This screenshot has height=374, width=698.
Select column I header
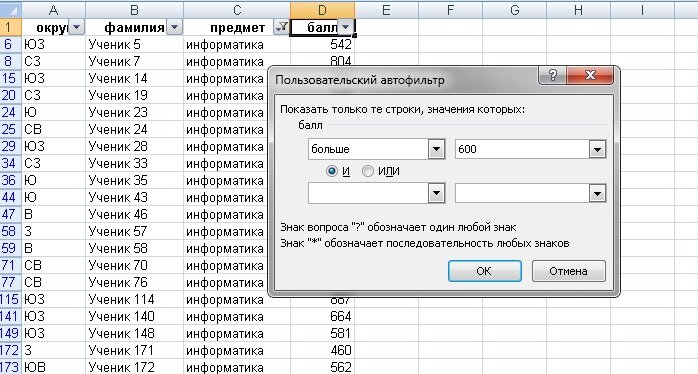coord(642,10)
